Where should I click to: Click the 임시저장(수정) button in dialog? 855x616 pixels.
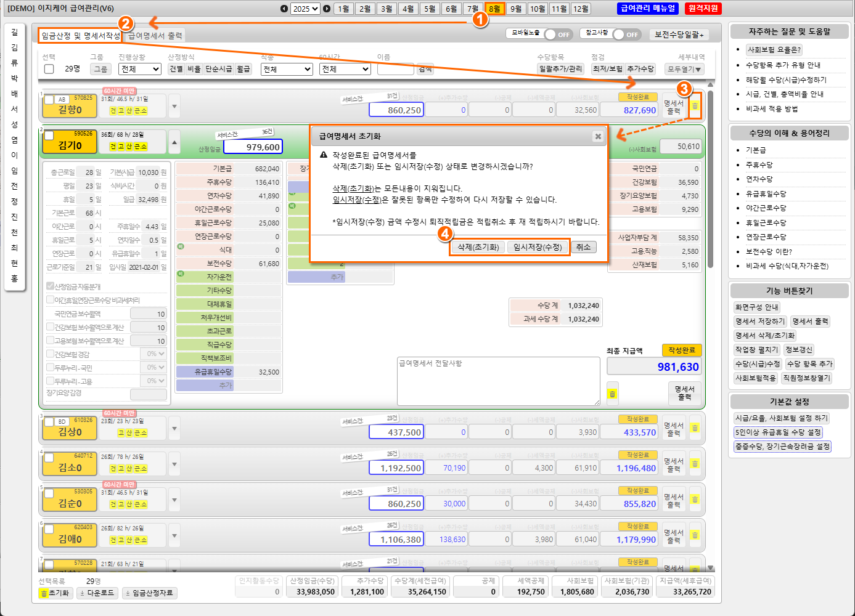[x=538, y=247]
